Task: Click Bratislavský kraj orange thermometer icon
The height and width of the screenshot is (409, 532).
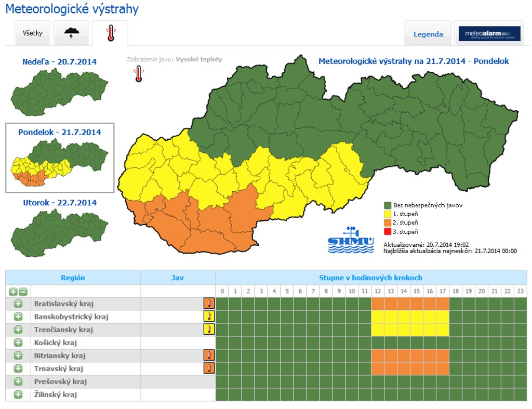Action: pos(209,304)
